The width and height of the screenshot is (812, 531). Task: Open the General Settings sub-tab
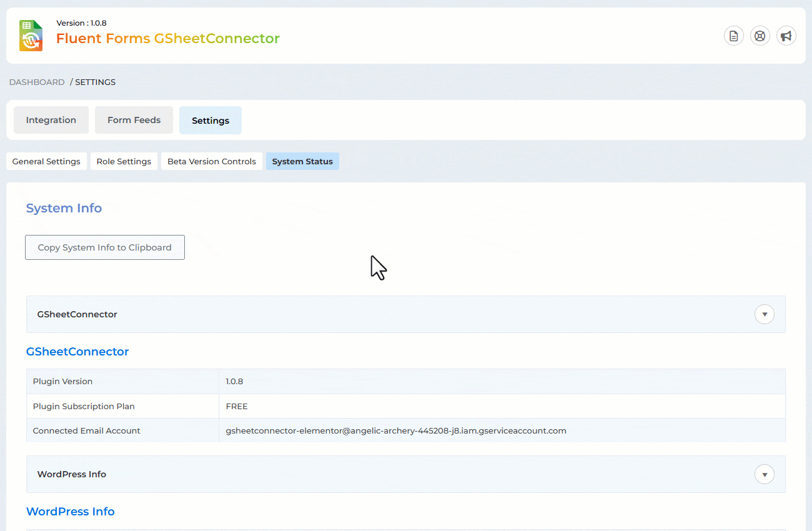coord(46,161)
